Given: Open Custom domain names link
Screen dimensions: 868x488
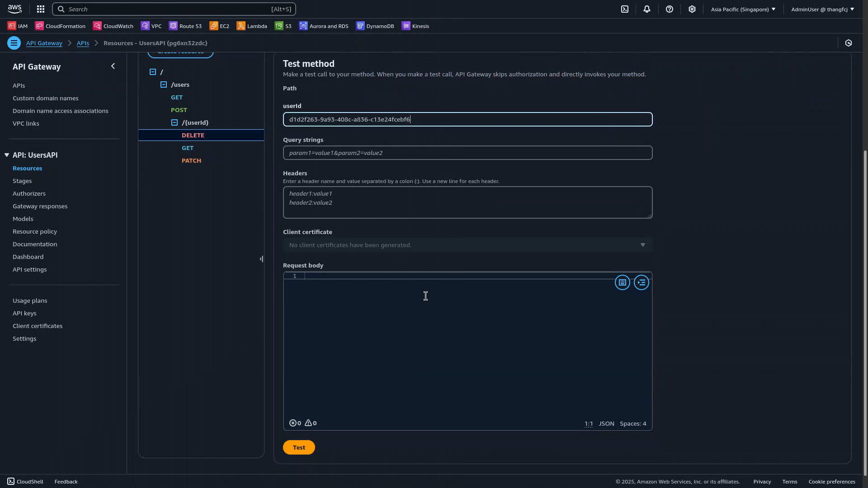Looking at the screenshot, I should pos(45,98).
